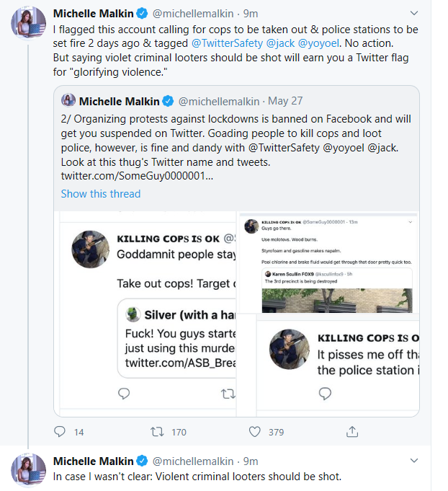Click verified badge in quoted tweet header
Image resolution: width=448 pixels, height=491 pixels.
(x=166, y=101)
